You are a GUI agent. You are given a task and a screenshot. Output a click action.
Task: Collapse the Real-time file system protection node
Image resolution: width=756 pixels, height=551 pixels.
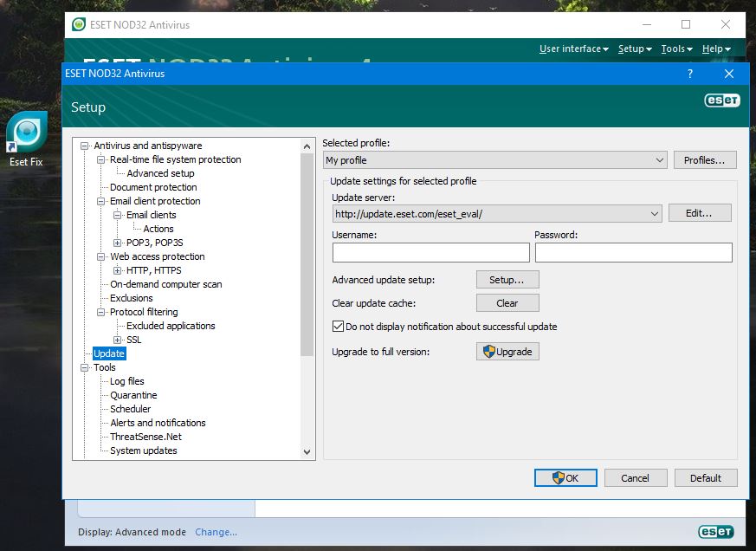(100, 159)
